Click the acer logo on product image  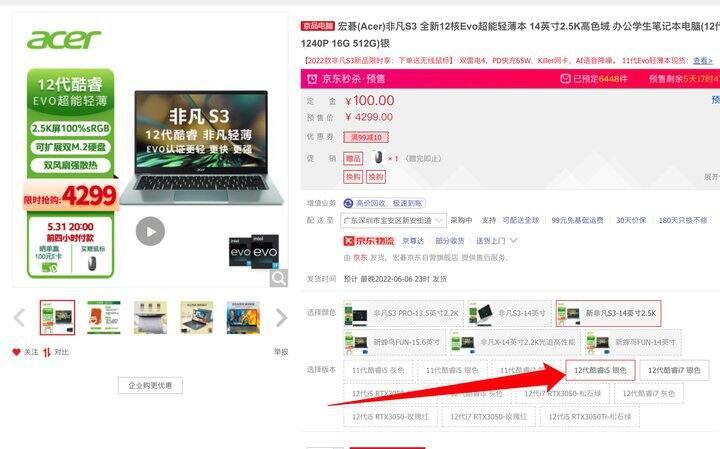point(64,39)
